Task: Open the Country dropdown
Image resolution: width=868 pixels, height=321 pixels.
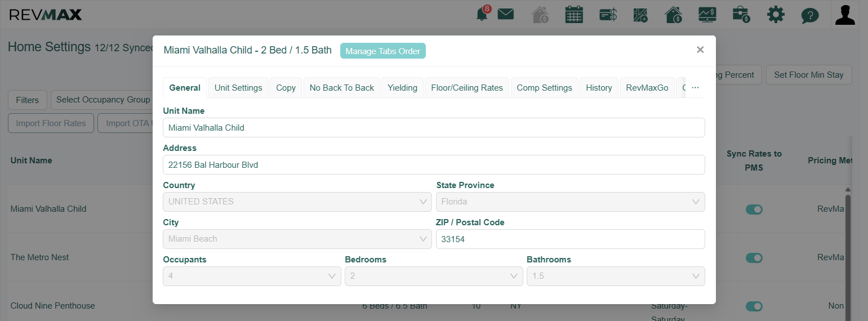Action: pos(297,202)
